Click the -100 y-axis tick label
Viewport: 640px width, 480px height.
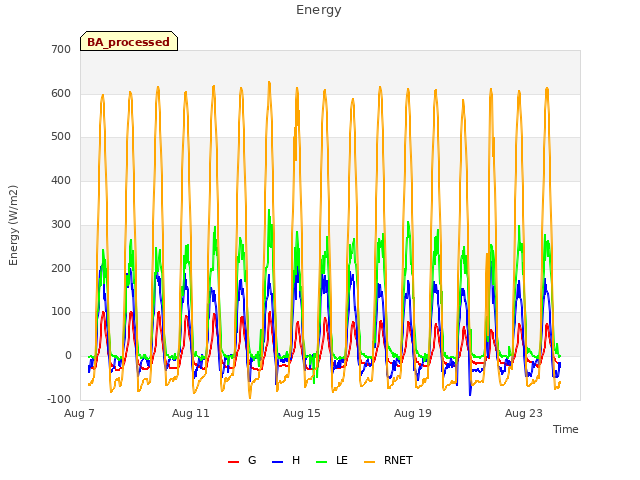(59, 399)
